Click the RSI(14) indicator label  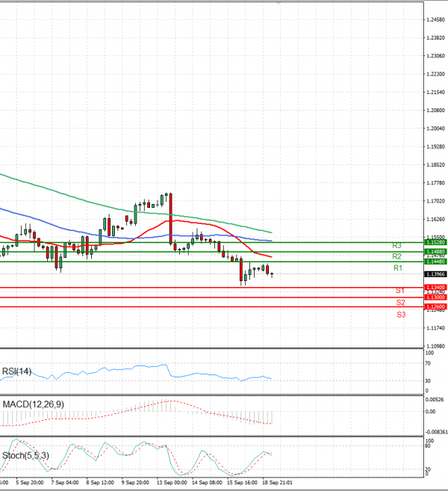tap(16, 371)
